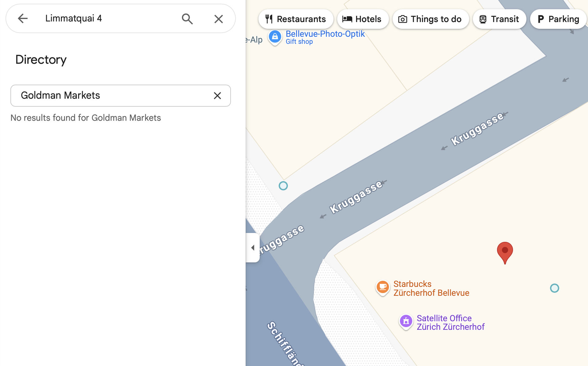Click the Starbucks Zürcherhof Bellevue label
Viewport: 588px width, 366px height.
click(x=431, y=288)
